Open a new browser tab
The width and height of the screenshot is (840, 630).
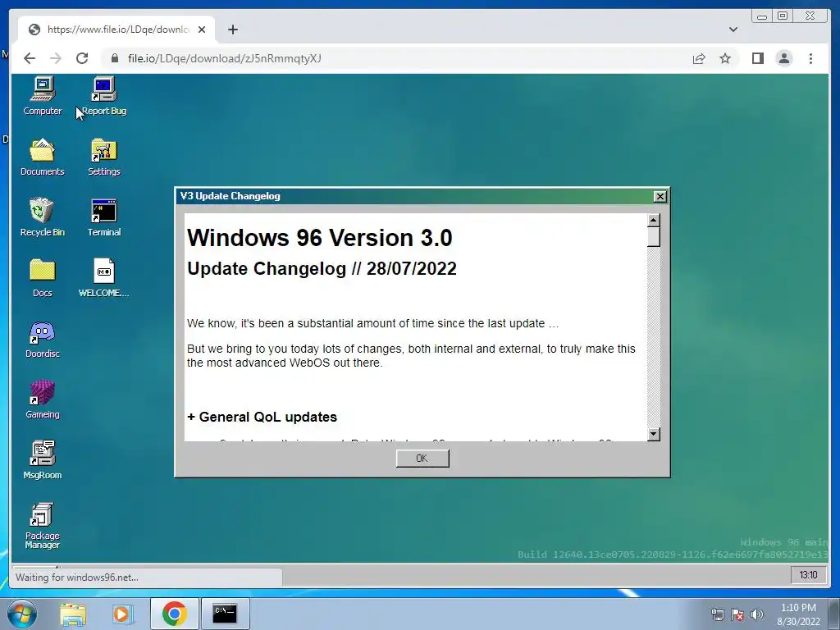pos(232,30)
